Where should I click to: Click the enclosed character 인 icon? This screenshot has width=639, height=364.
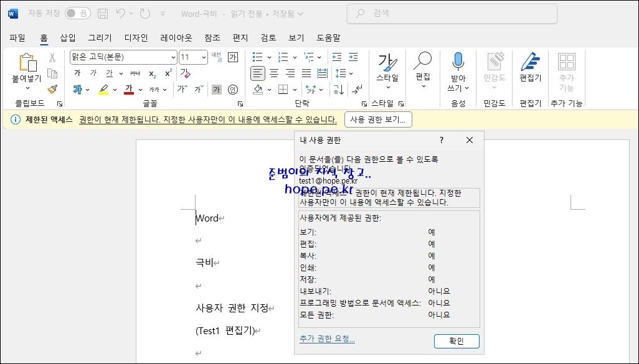(x=233, y=89)
